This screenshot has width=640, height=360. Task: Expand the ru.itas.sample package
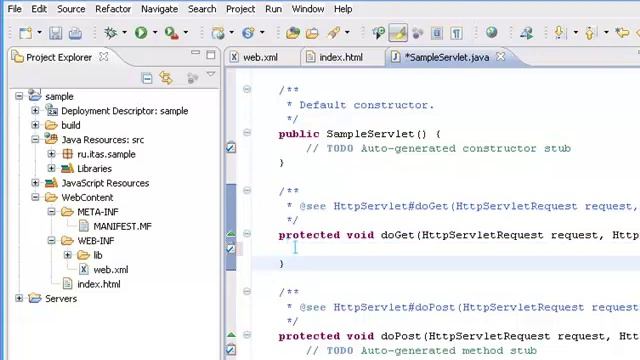pyautogui.click(x=51, y=154)
